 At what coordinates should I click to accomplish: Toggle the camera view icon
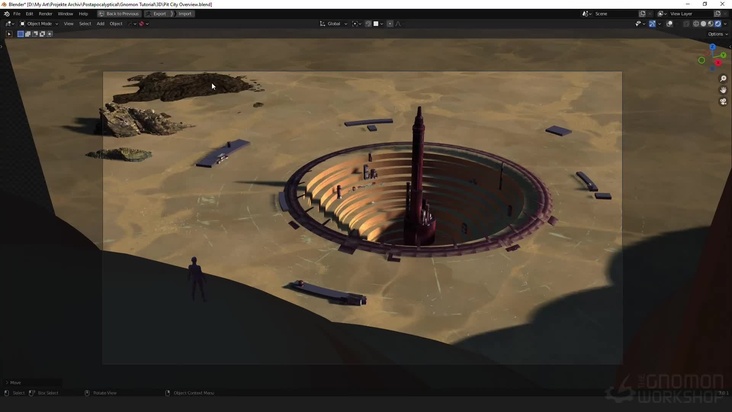pyautogui.click(x=723, y=101)
